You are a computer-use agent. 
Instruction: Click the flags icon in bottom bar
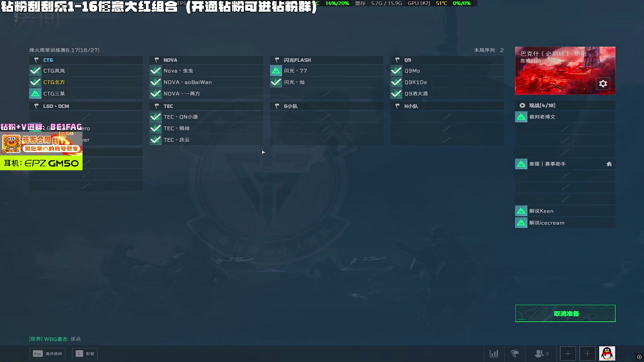pyautogui.click(x=515, y=353)
